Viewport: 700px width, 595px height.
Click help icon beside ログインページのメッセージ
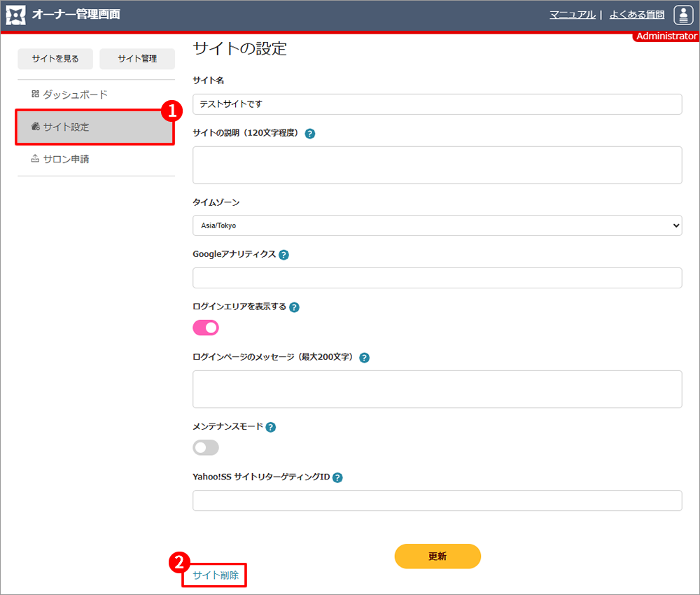[364, 358]
